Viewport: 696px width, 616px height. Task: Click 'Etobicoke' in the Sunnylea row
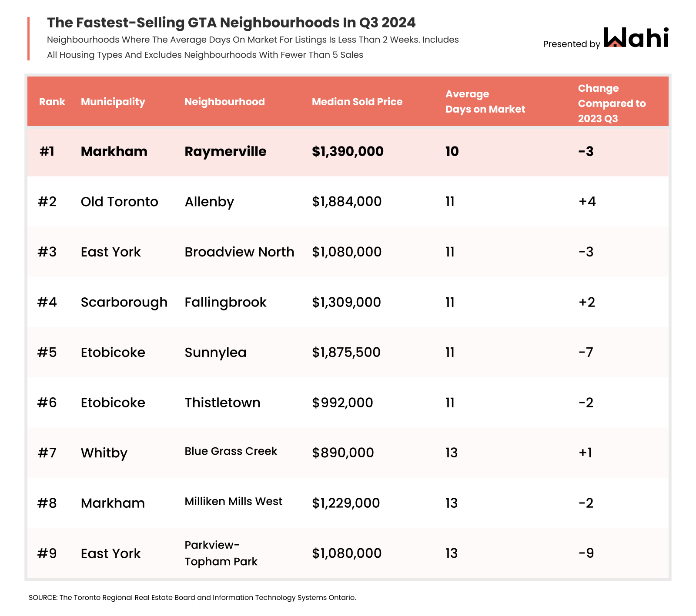(113, 352)
